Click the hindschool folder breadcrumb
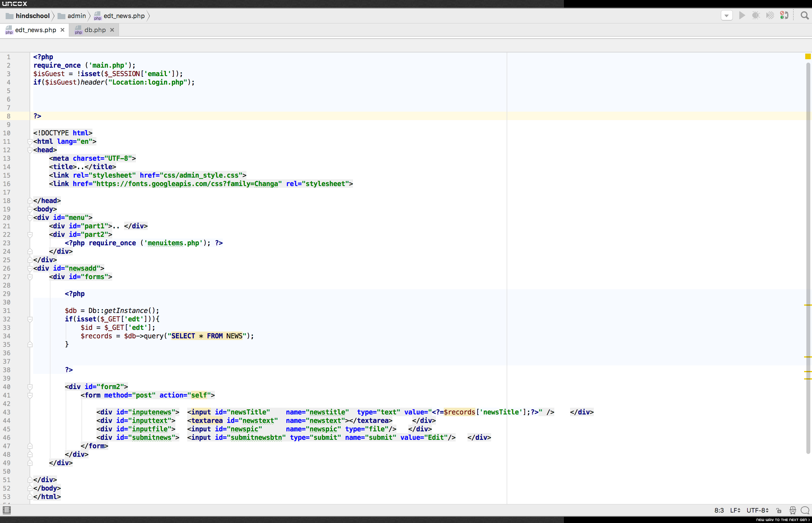The height and width of the screenshot is (523, 812). 28,16
